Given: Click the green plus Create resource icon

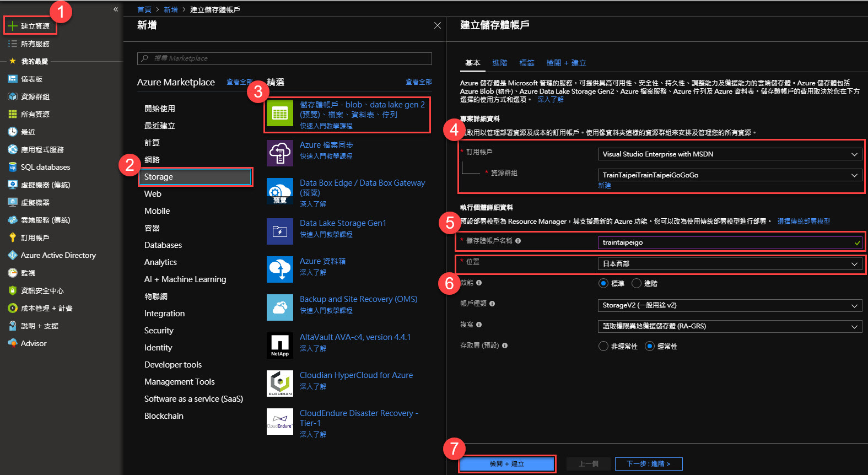Looking at the screenshot, I should (x=13, y=26).
